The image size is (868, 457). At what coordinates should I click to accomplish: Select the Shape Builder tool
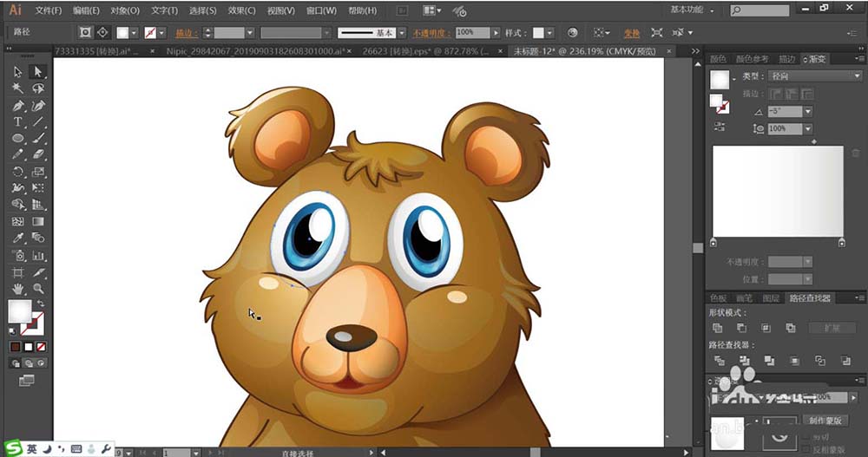17,205
